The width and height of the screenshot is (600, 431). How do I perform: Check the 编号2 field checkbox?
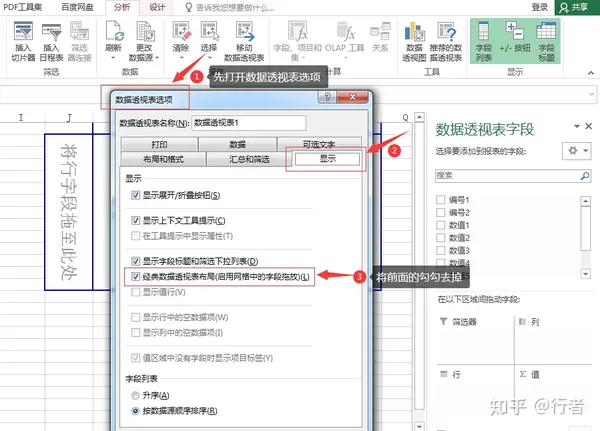click(440, 212)
